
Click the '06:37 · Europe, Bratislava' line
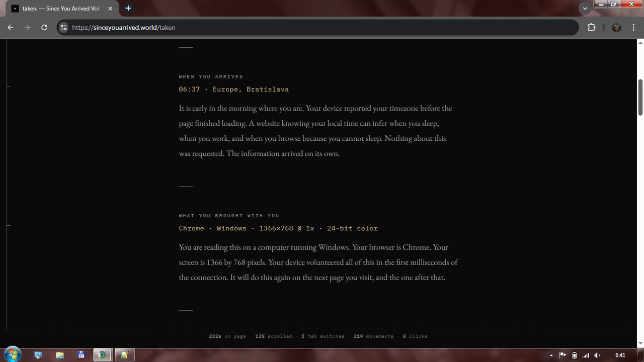(233, 89)
